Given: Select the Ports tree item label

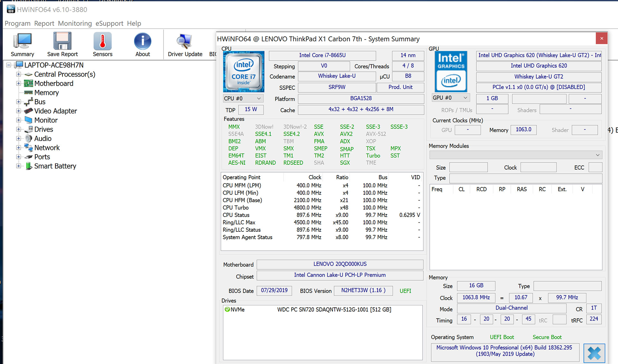Looking at the screenshot, I should (x=42, y=157).
